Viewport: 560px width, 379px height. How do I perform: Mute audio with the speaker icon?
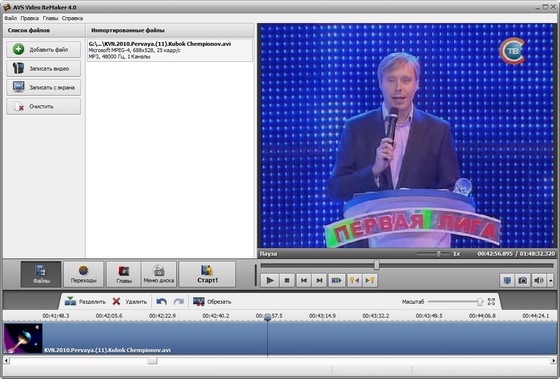coord(539,281)
